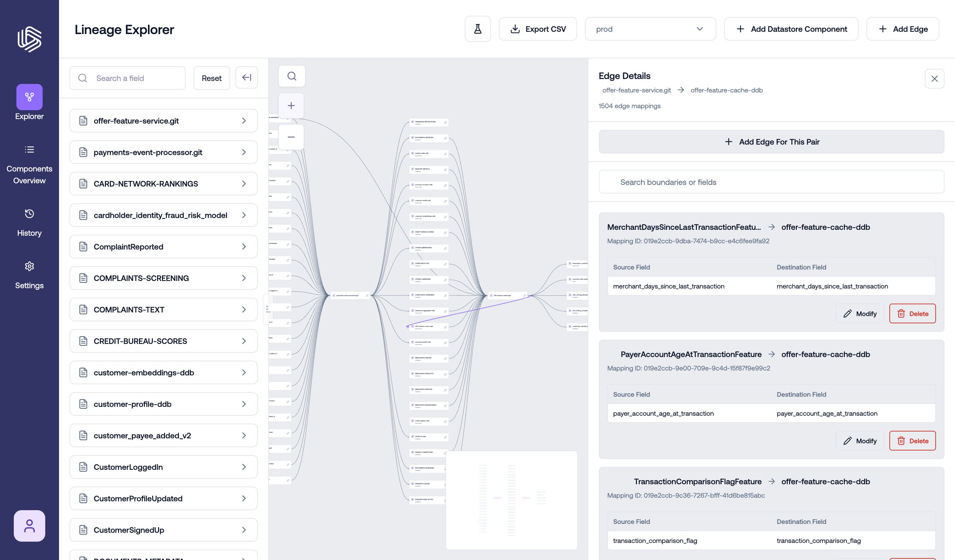Screen dimensions: 955x560
Task: Click the 1504 edge mappings text
Action: click(629, 106)
